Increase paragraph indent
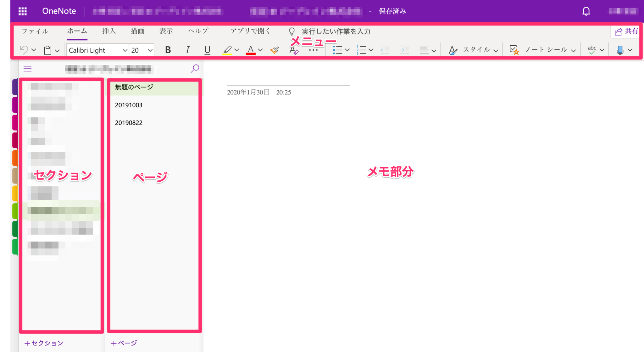The width and height of the screenshot is (644, 352). [x=405, y=50]
